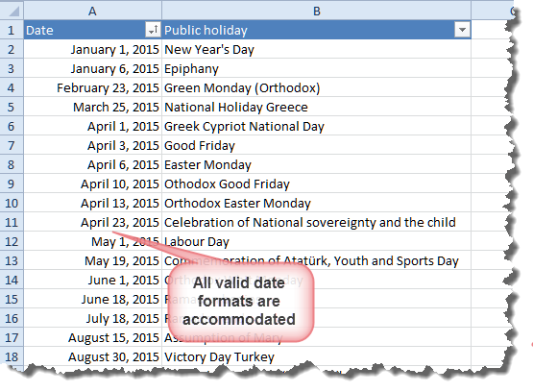Select column B header
The width and height of the screenshot is (533, 392).
click(x=317, y=11)
